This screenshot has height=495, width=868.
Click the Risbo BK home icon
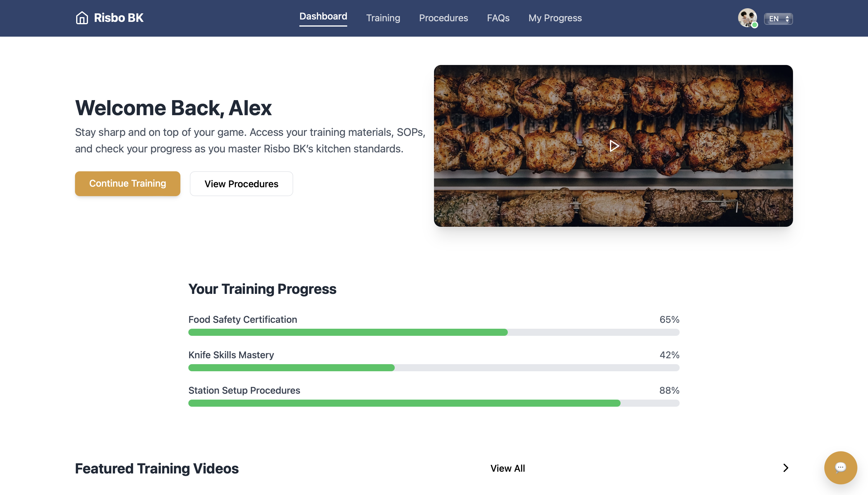tap(82, 18)
